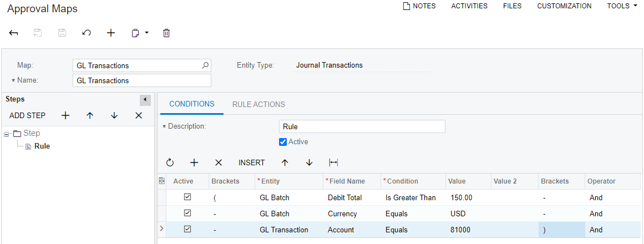Screen dimensions: 644x244
Task: Uncheck Active for the Debit Total row
Action: pyautogui.click(x=187, y=197)
